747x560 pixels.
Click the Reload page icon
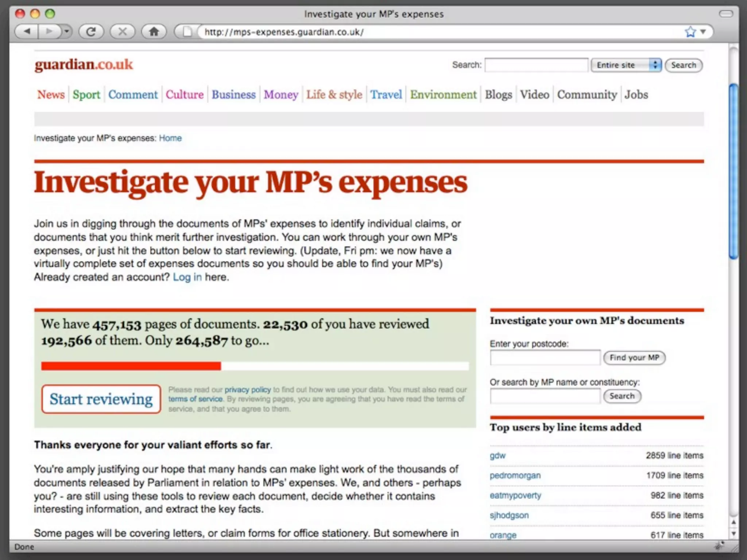(x=91, y=32)
